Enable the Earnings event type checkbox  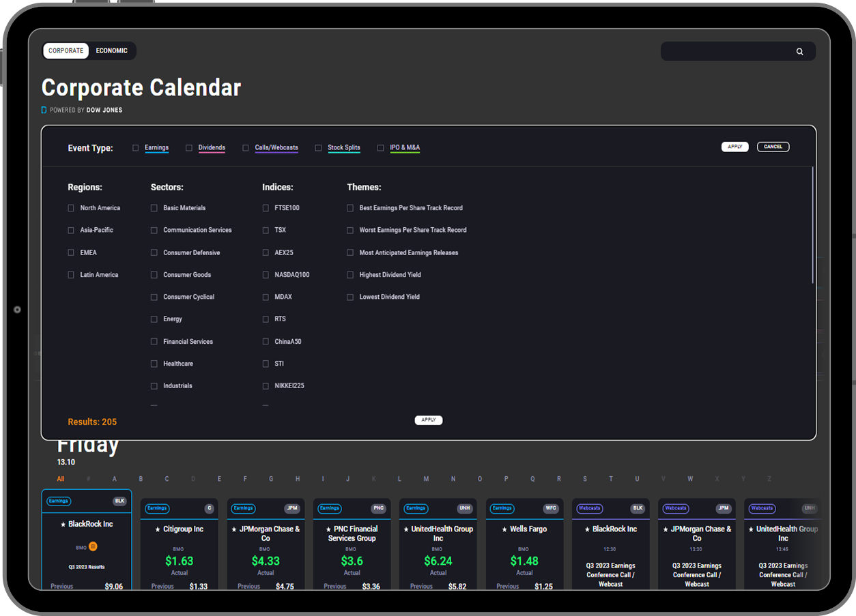pyautogui.click(x=136, y=147)
